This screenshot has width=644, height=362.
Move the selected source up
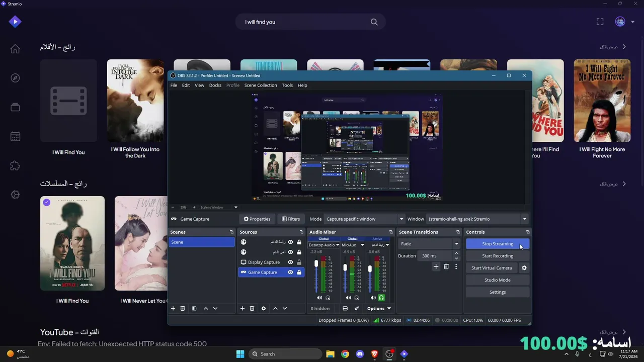pos(275,308)
